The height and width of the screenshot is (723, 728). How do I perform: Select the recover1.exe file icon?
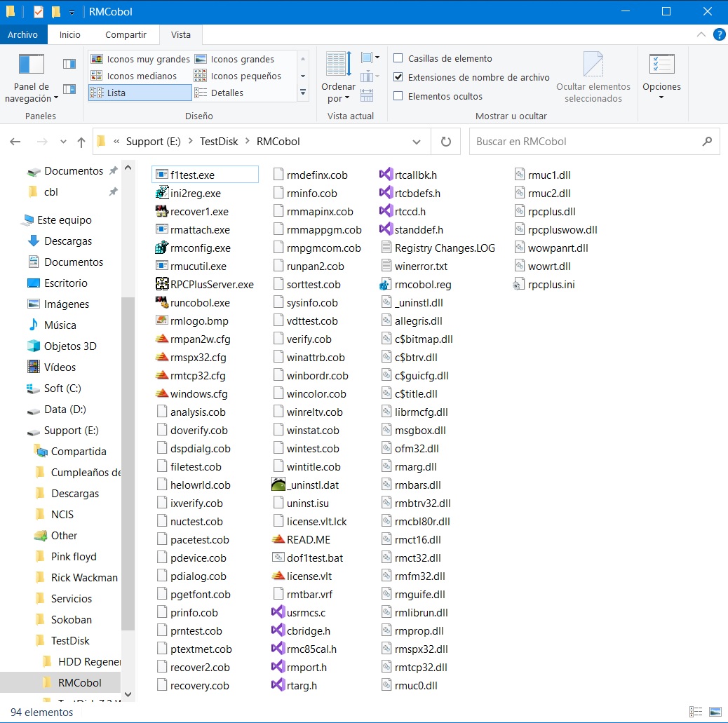click(161, 211)
